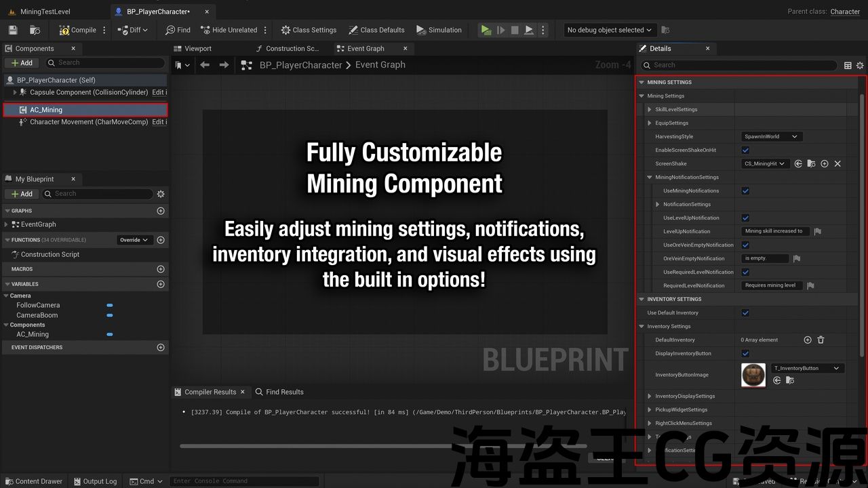868x488 pixels.
Task: Click the navigate back arrow in graph
Action: pos(205,65)
